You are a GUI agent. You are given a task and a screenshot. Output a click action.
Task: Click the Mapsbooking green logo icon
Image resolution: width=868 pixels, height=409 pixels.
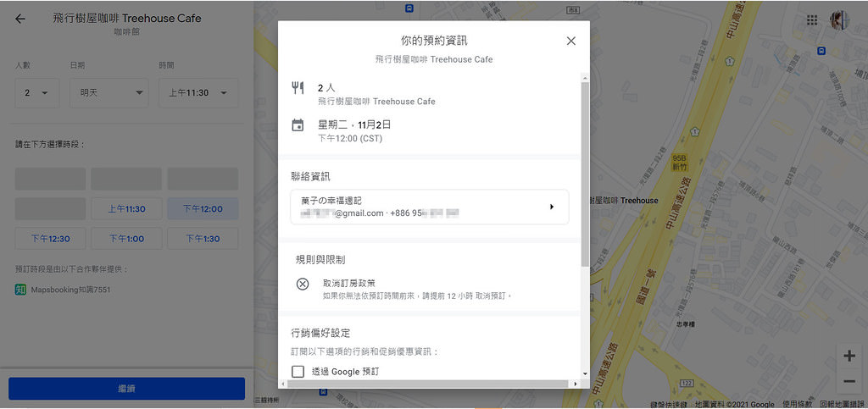click(20, 289)
